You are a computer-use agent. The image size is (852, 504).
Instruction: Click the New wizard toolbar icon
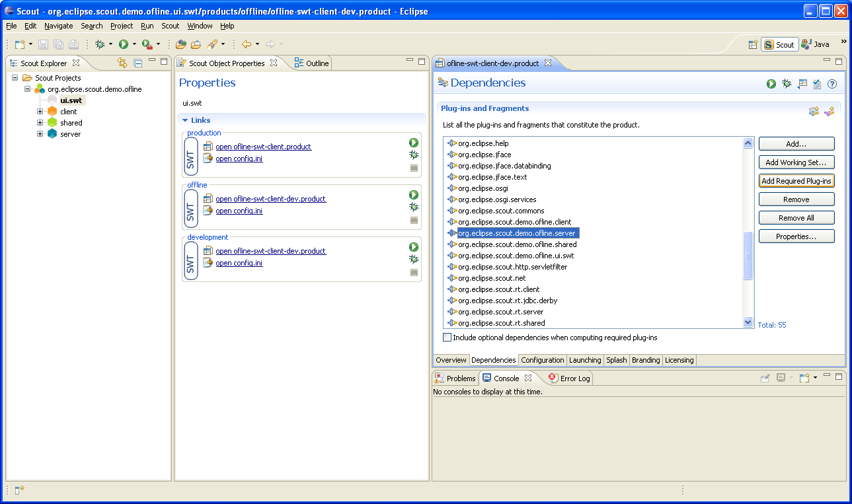(x=20, y=44)
